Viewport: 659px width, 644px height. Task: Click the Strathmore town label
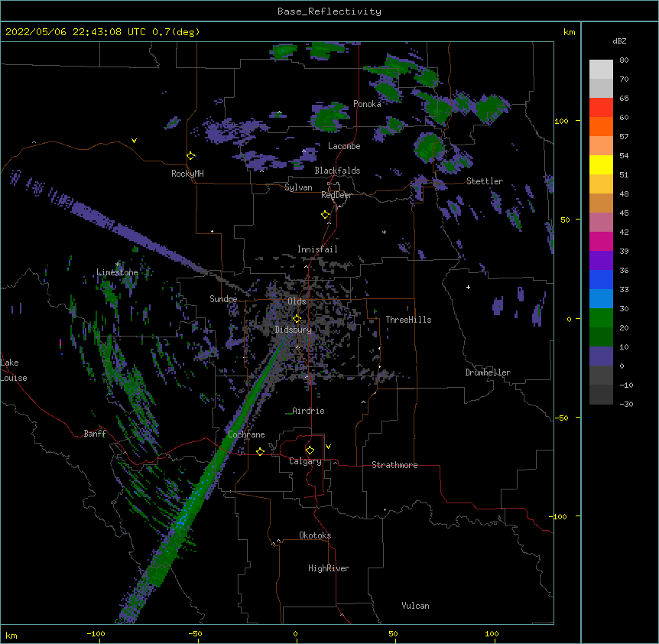point(394,465)
